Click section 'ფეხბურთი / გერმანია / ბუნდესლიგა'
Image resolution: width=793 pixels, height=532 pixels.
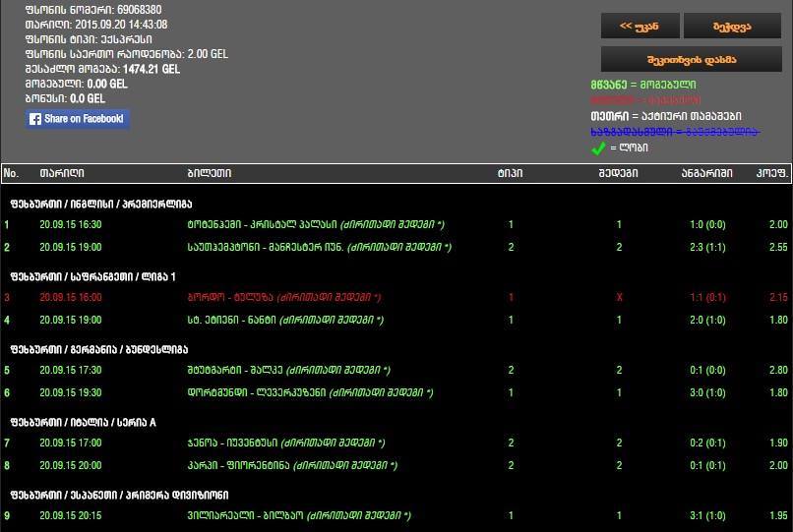[99, 349]
